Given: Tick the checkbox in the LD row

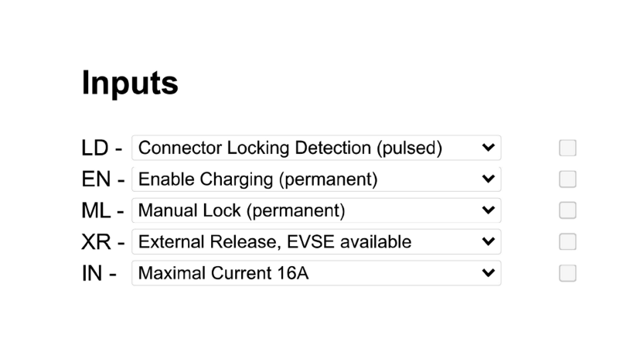Looking at the screenshot, I should click(567, 148).
